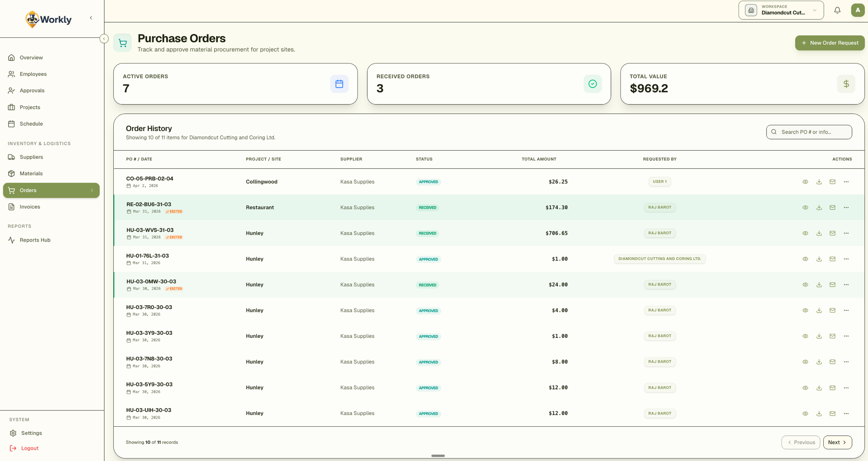Download the HU-03-7N8-30-03 order file
Image resolution: width=868 pixels, height=461 pixels.
tap(819, 362)
